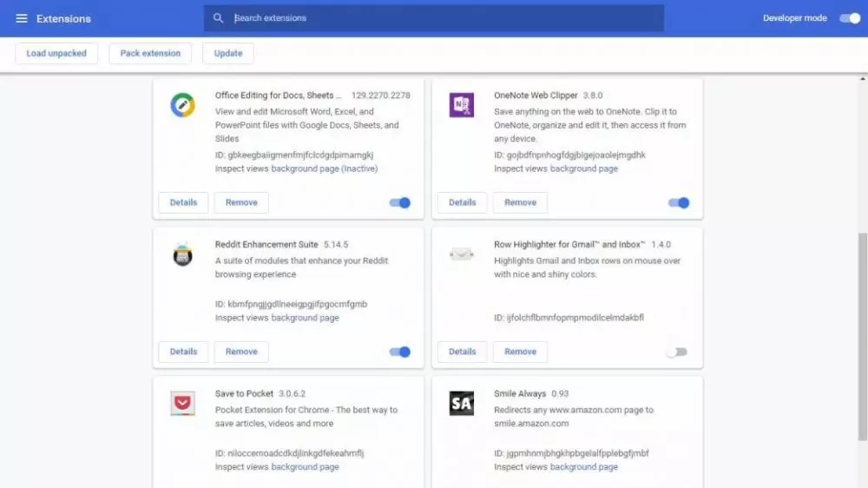Inspect OneNote Web Clipper background page
Viewport: 868px width, 488px height.
[584, 168]
